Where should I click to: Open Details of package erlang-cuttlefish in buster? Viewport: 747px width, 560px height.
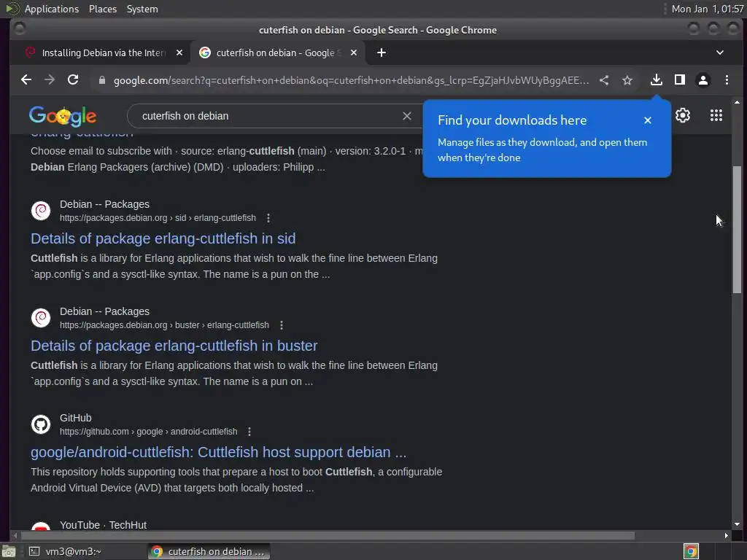click(x=174, y=345)
